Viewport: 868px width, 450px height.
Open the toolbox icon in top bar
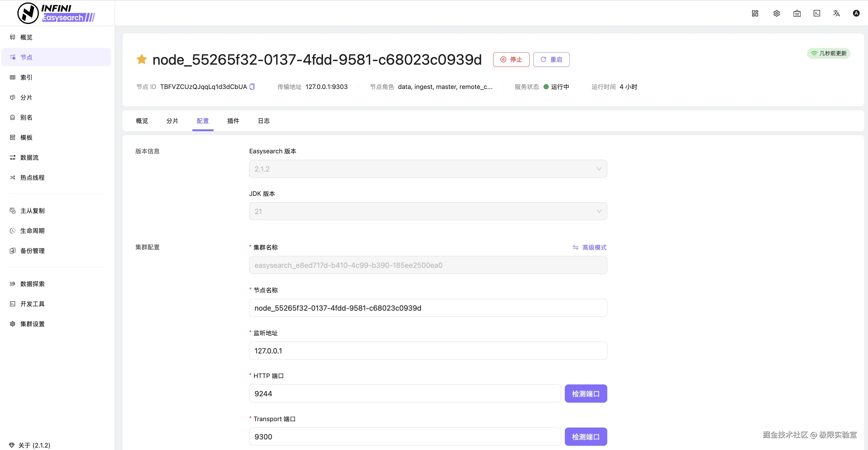(x=797, y=13)
